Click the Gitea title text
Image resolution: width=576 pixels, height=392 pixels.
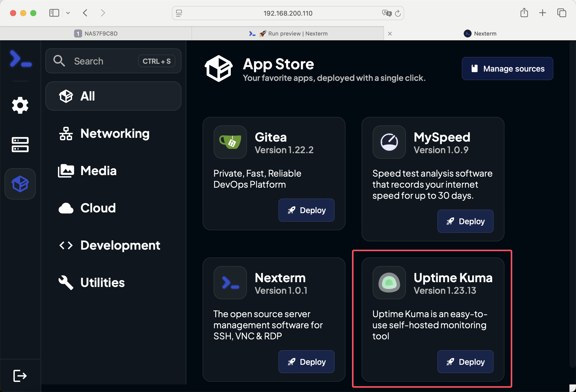tap(271, 137)
